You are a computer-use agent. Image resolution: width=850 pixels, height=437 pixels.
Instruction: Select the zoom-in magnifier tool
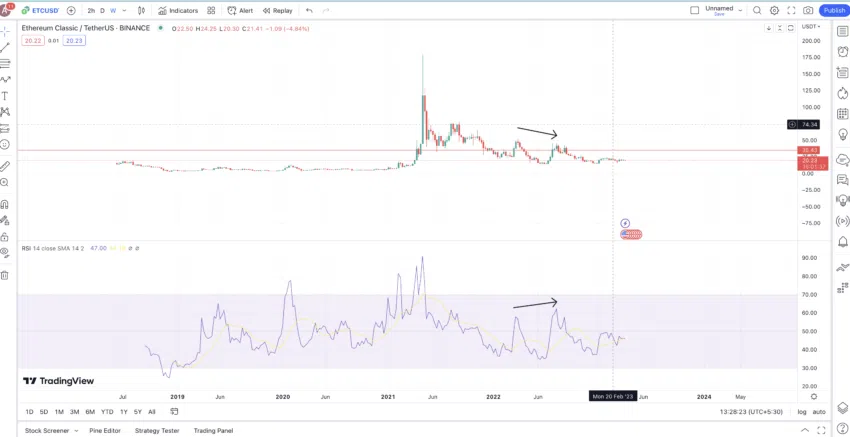[x=5, y=183]
